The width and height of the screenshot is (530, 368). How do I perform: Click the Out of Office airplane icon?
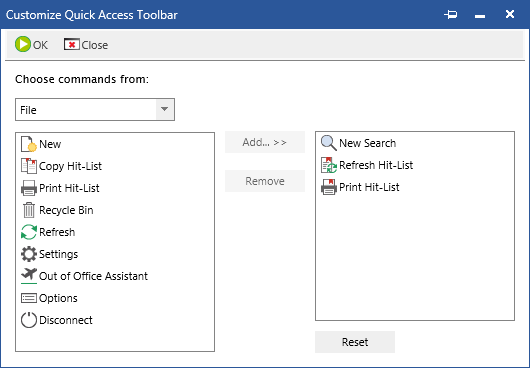point(29,276)
